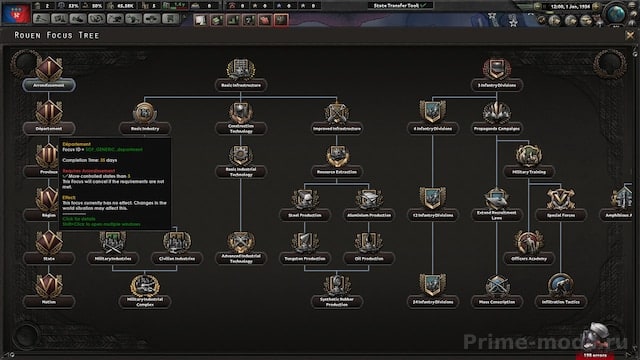Select the Resource Extraction focus
This screenshot has height=360, width=640.
337,162
